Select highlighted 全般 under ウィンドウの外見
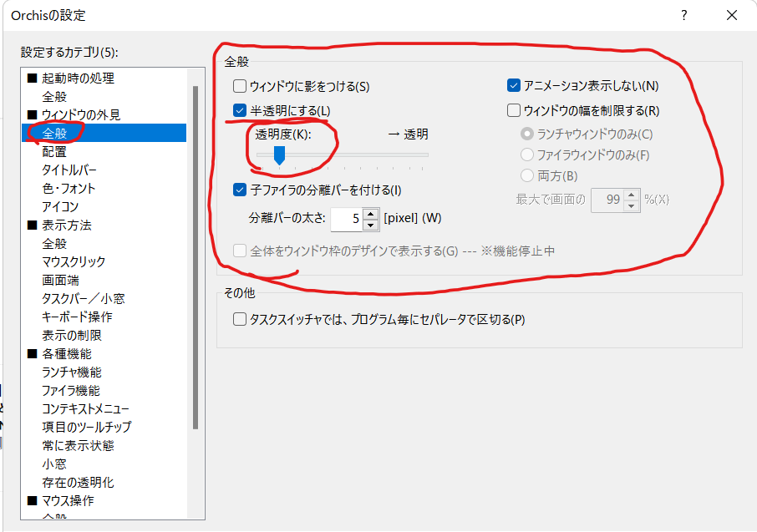Image resolution: width=757 pixels, height=532 pixels. coord(104,133)
